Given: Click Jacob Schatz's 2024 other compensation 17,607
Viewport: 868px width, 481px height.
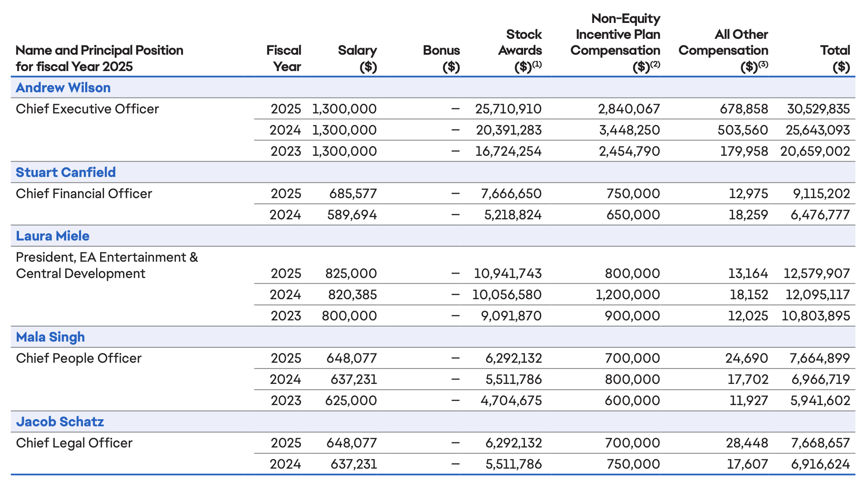Looking at the screenshot, I should [x=747, y=464].
